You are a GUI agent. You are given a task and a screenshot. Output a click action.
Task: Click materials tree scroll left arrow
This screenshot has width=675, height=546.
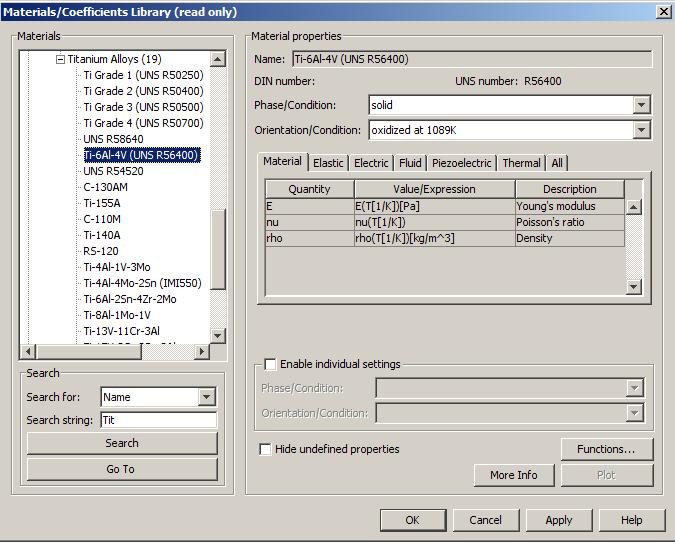28,351
